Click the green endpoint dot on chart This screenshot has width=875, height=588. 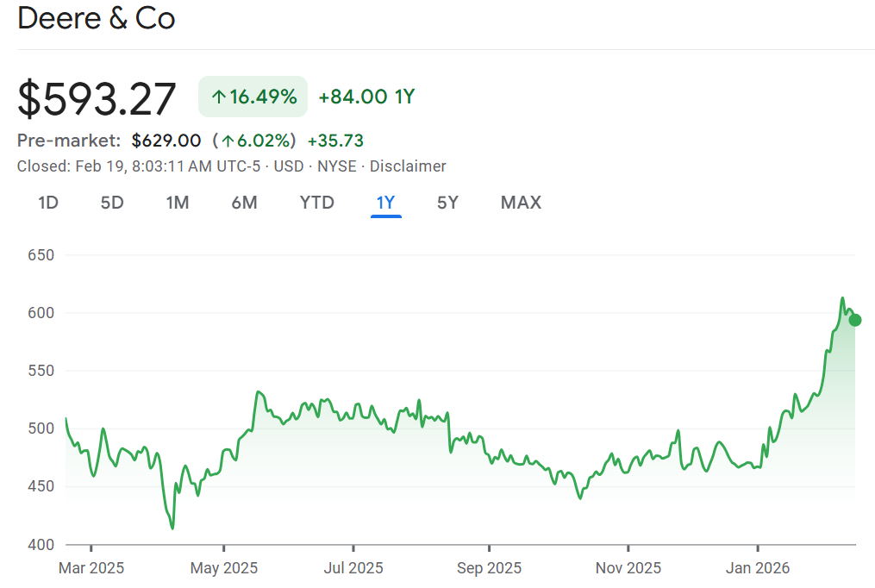854,320
